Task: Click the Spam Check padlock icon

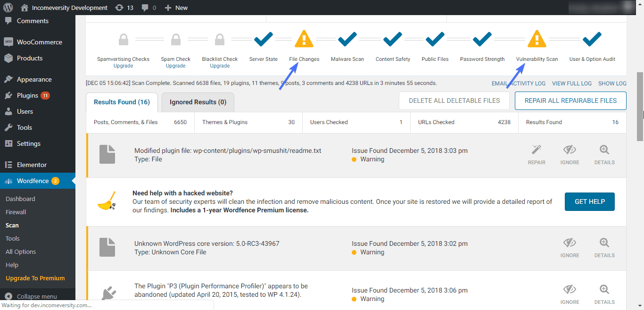Action: (176, 39)
